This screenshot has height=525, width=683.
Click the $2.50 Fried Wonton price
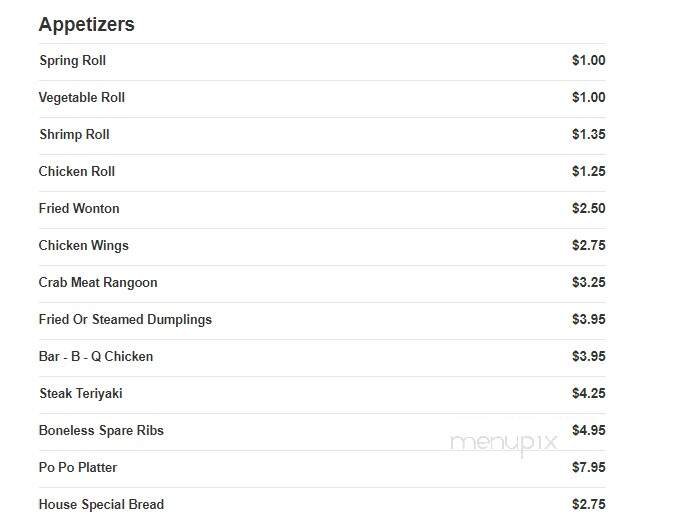(x=588, y=209)
